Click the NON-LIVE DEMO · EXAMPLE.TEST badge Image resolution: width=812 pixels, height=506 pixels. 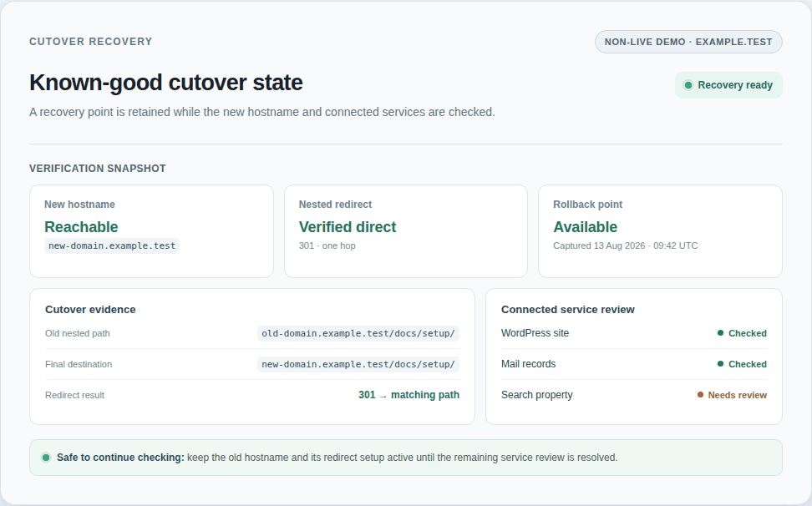[x=688, y=42]
